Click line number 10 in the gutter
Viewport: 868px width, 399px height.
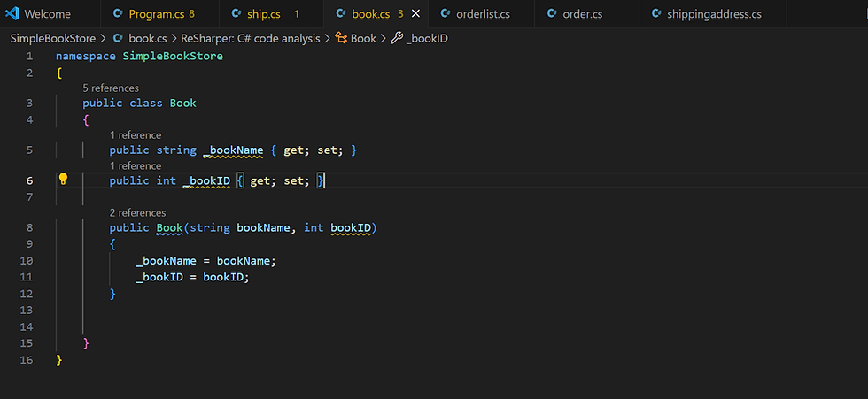[x=26, y=261]
